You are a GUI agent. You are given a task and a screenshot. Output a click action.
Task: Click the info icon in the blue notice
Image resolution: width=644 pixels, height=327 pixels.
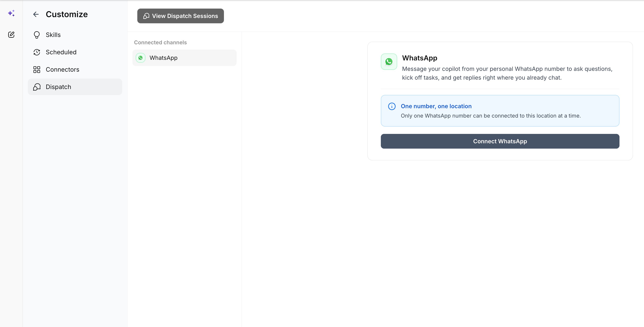tap(392, 106)
